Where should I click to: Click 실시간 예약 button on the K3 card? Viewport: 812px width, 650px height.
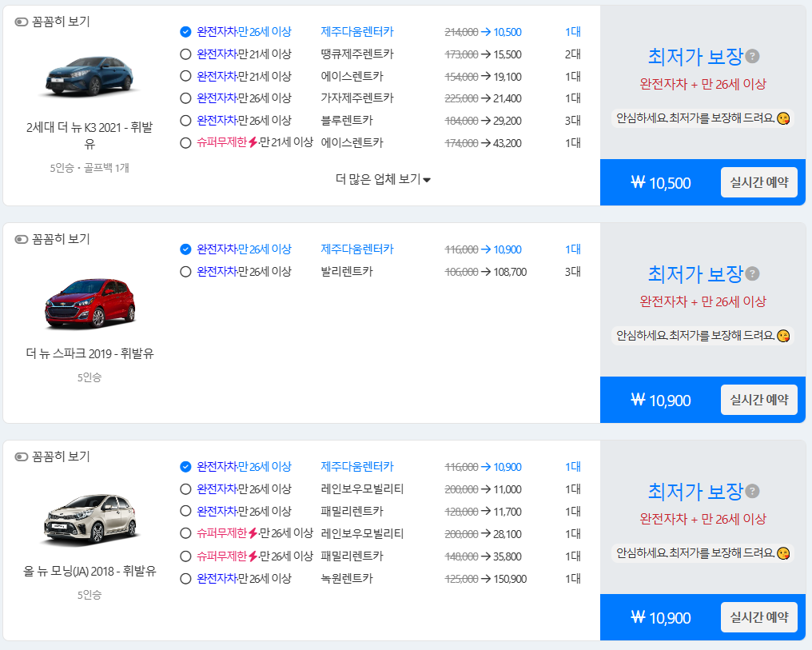pos(758,182)
